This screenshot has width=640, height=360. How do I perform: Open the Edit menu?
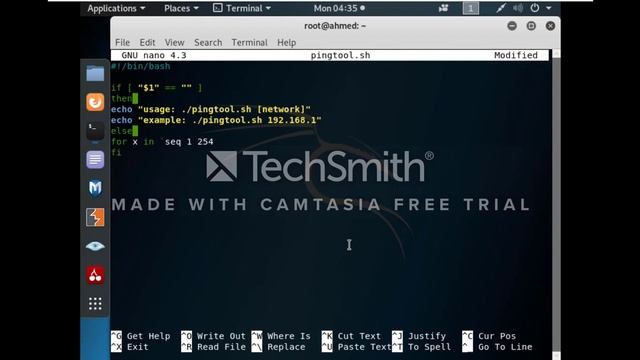tap(147, 42)
